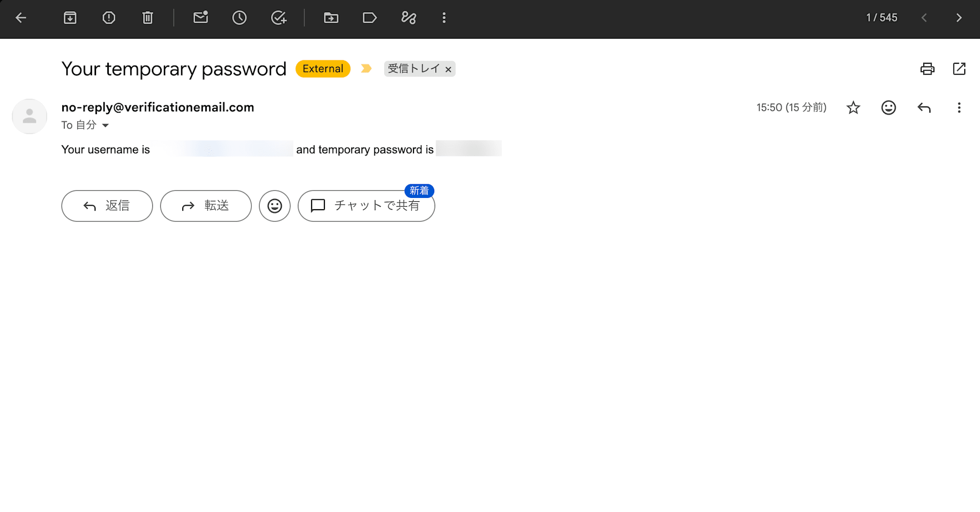Archive this email
Screen dimensions: 980x512
pos(70,18)
